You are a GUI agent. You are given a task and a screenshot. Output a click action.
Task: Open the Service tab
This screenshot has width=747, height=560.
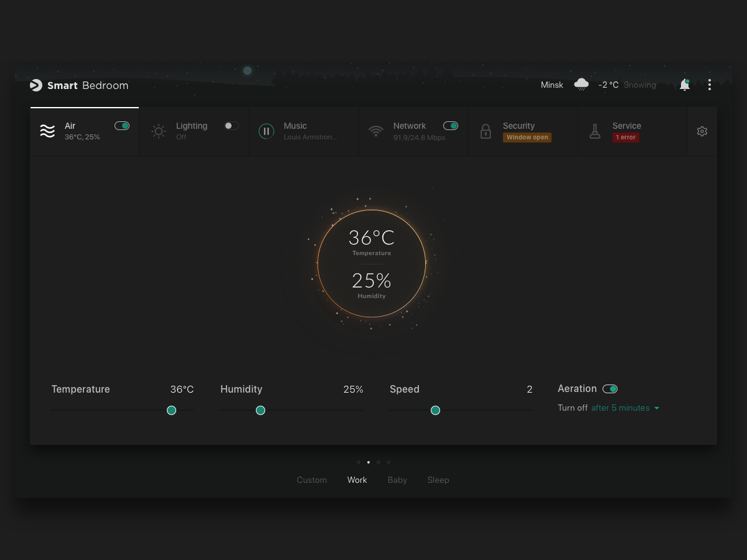[632, 131]
